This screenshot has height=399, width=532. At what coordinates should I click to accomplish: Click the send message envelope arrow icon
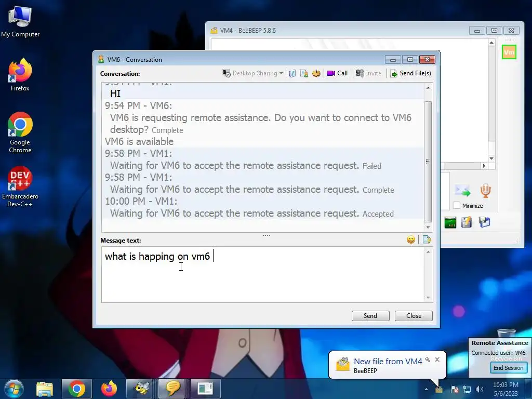[462, 190]
